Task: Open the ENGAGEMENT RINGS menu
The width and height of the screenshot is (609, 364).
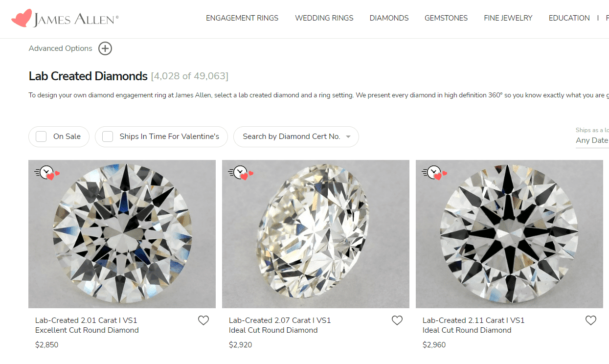Action: (242, 18)
